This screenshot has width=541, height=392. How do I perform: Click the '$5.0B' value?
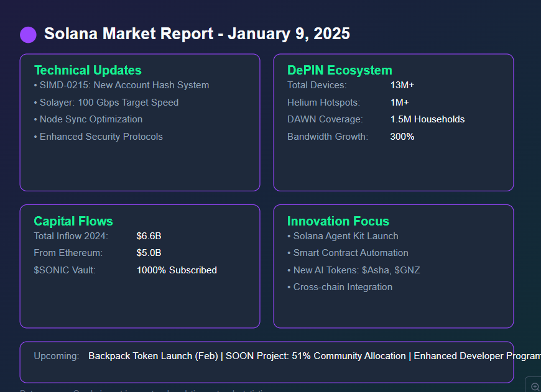pos(149,253)
